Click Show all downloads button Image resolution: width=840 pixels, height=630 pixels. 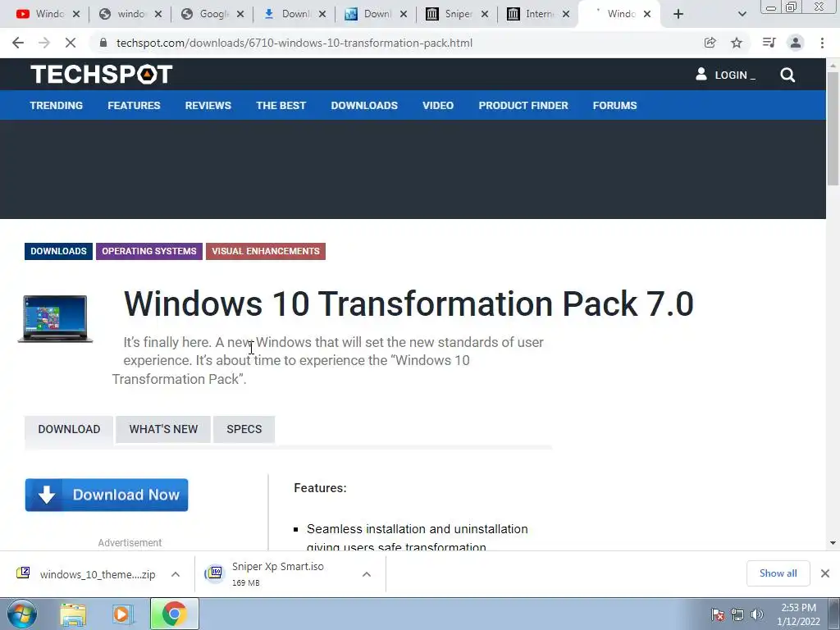778,573
